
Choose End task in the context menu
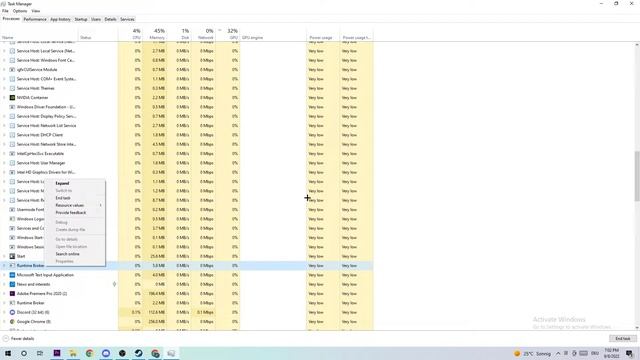[x=75, y=198]
